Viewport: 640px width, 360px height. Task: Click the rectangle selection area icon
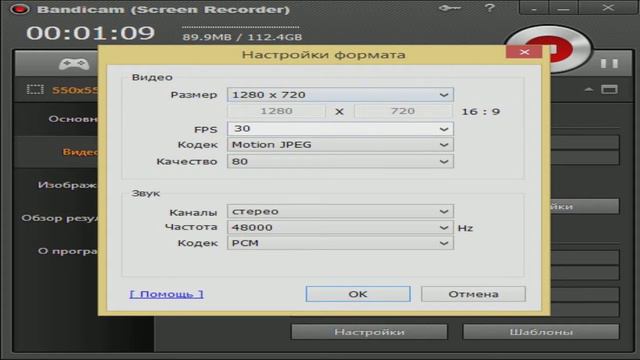coord(35,89)
